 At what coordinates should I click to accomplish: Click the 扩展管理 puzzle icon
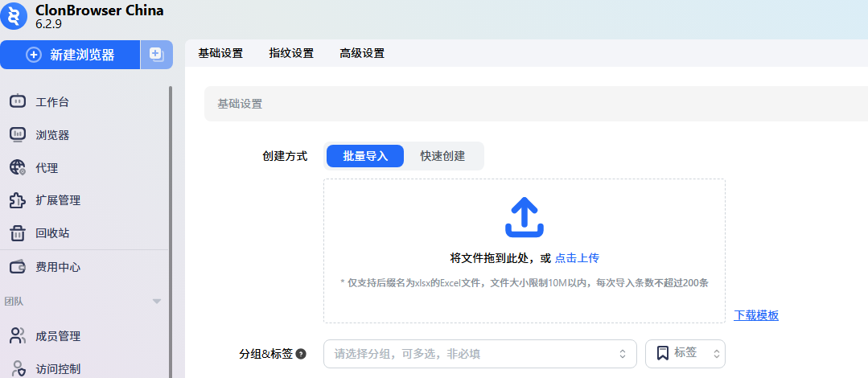click(x=18, y=200)
